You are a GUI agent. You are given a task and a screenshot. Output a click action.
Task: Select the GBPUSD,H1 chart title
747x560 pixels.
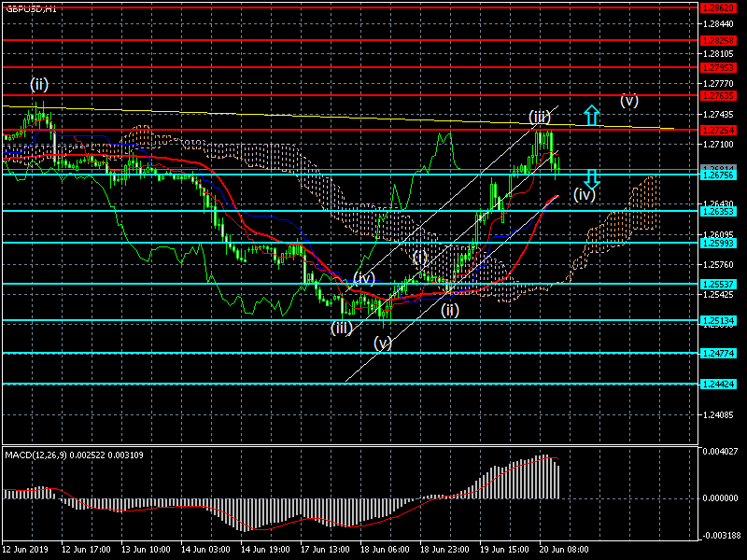pyautogui.click(x=31, y=8)
